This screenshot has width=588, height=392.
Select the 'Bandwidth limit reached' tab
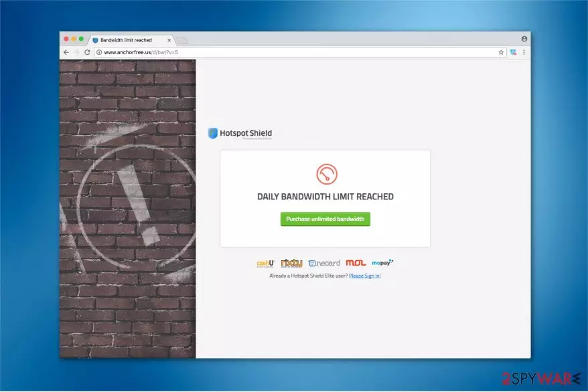126,40
